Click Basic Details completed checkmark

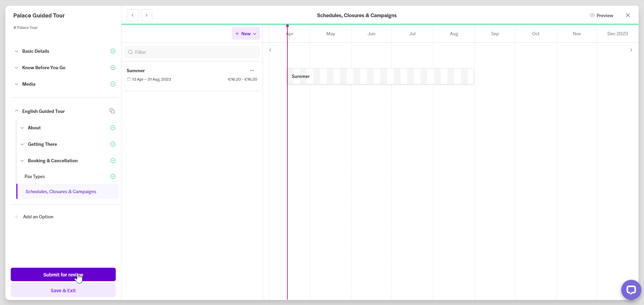113,51
